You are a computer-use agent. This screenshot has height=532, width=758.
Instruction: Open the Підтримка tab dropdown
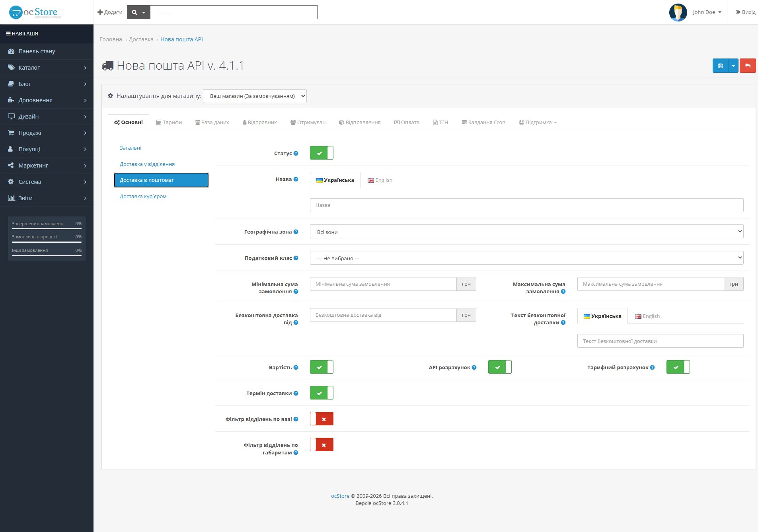[538, 122]
